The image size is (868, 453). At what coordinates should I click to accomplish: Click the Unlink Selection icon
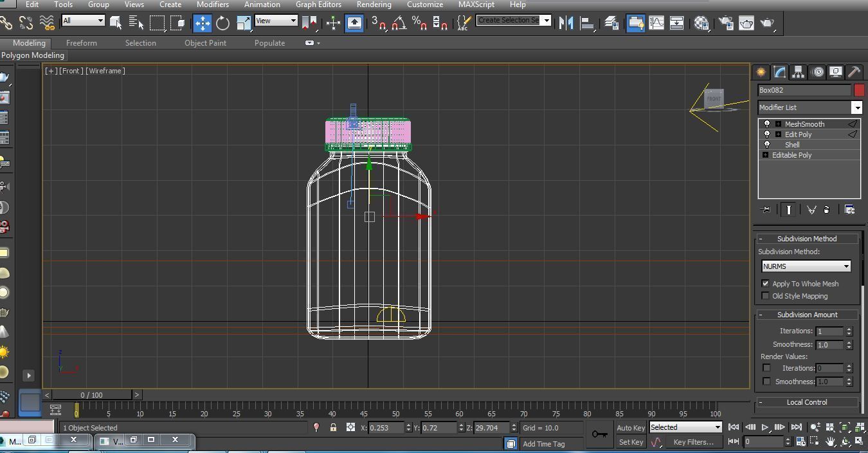(x=26, y=23)
